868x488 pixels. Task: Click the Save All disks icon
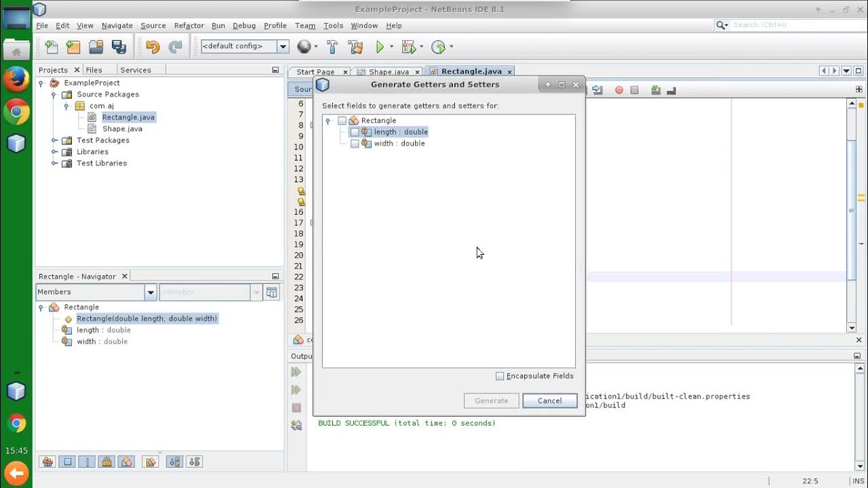(119, 47)
